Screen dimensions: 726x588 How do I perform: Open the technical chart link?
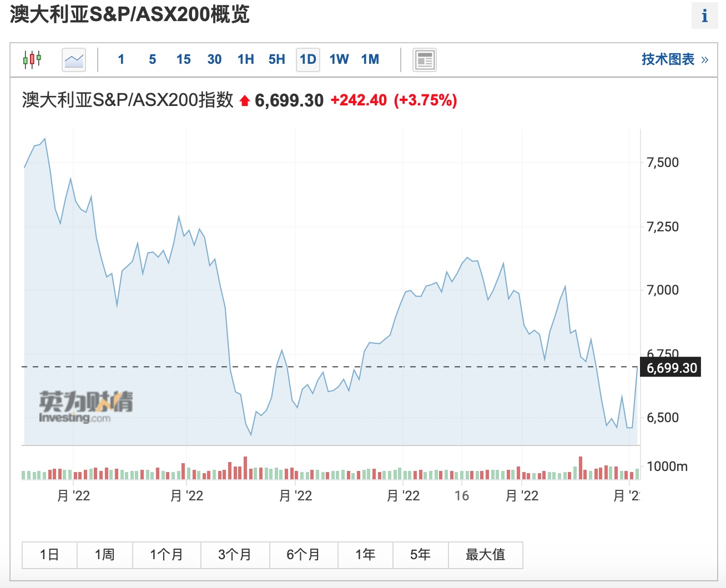click(x=674, y=59)
